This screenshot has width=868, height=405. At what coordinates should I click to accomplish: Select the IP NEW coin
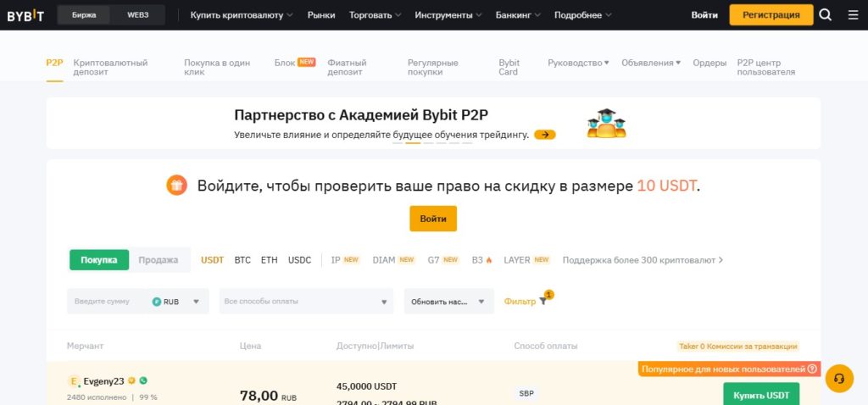tap(346, 260)
